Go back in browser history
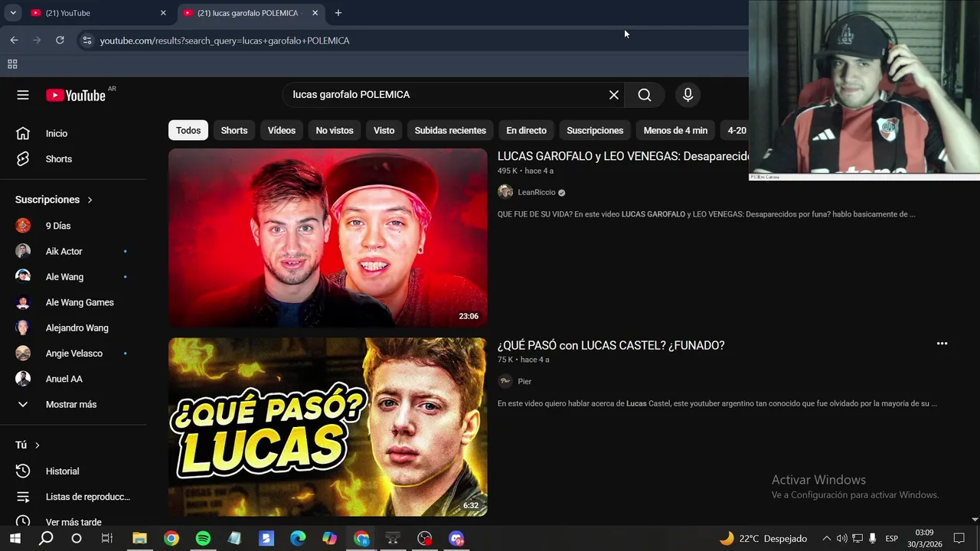This screenshot has height=551, width=980. coord(14,40)
